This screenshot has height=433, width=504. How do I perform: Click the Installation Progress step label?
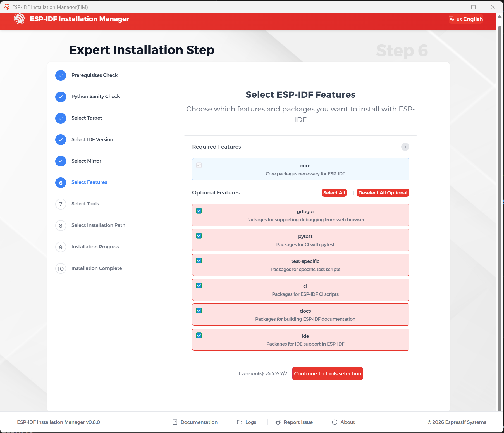coord(95,247)
